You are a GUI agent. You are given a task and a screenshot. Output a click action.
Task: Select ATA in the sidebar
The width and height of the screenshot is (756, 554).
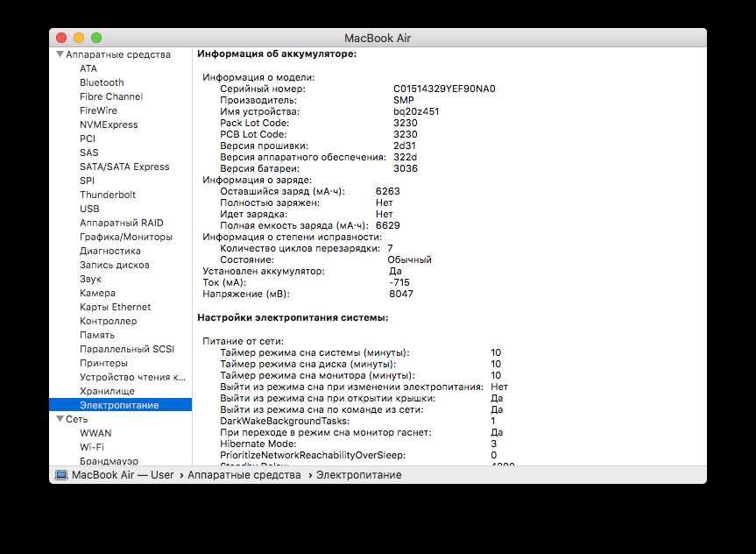88,68
